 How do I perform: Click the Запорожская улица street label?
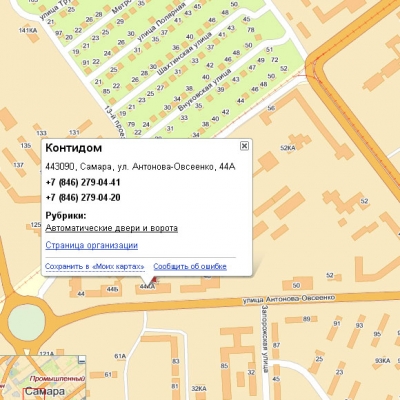265,339
